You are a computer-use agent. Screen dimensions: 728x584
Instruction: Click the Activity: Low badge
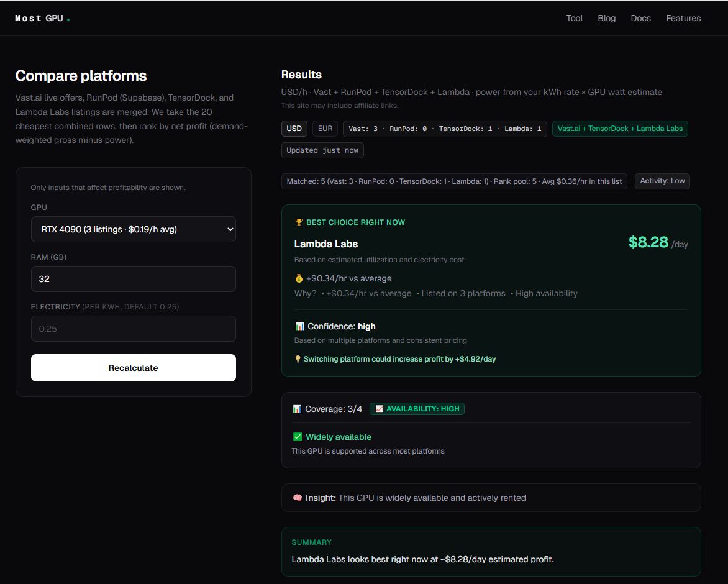point(662,181)
